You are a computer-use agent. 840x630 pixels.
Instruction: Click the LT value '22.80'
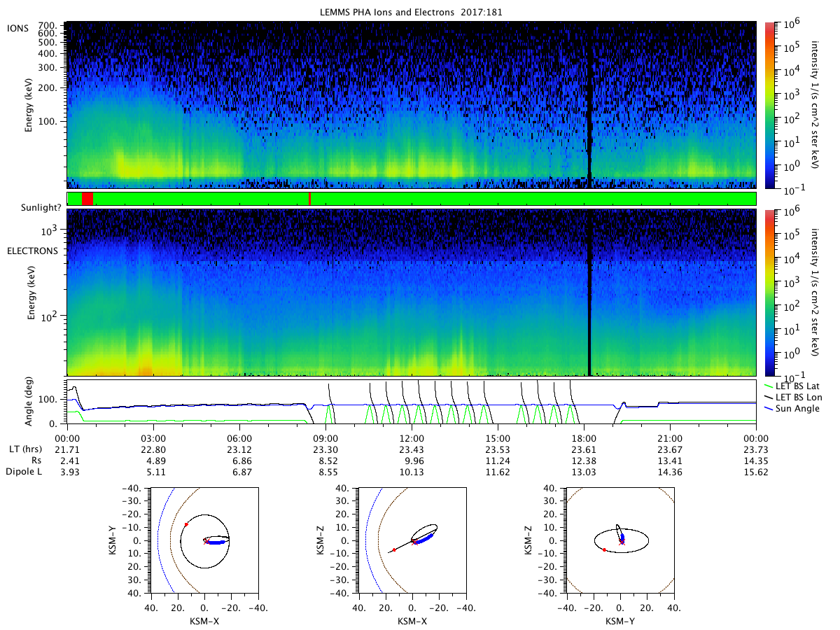[153, 449]
